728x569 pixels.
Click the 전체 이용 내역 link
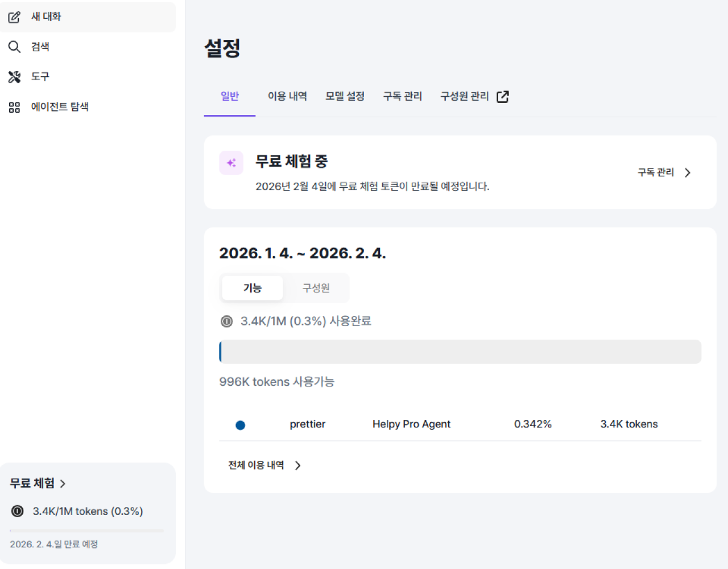[x=256, y=465]
